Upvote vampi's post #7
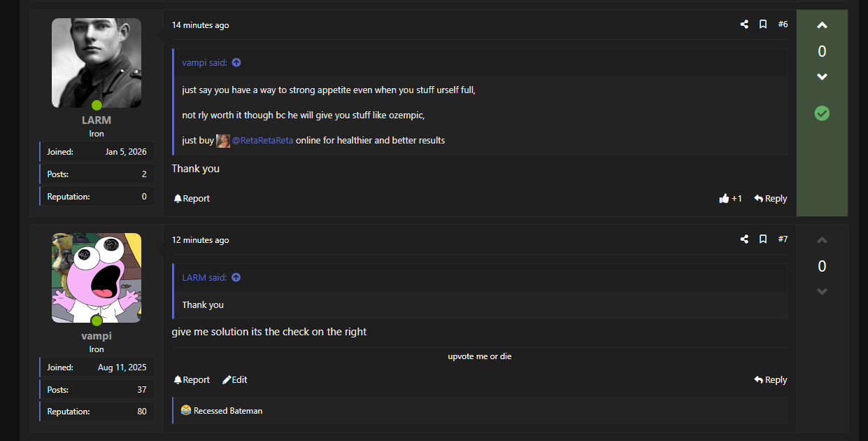This screenshot has height=441, width=868. [822, 241]
